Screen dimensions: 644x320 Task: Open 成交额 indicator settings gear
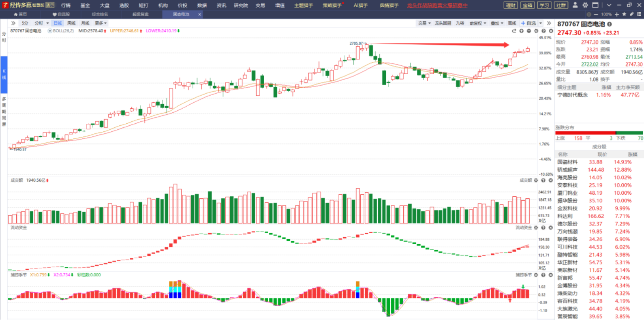(536, 180)
